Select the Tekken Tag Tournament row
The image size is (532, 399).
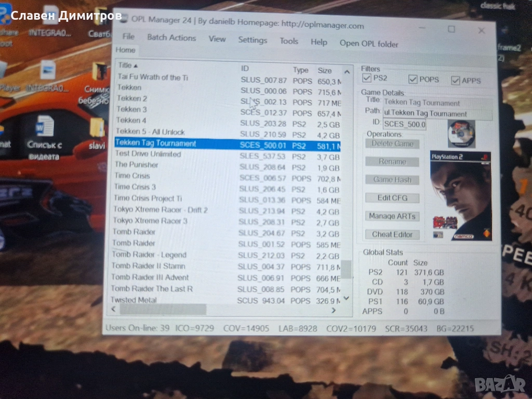tap(228, 144)
